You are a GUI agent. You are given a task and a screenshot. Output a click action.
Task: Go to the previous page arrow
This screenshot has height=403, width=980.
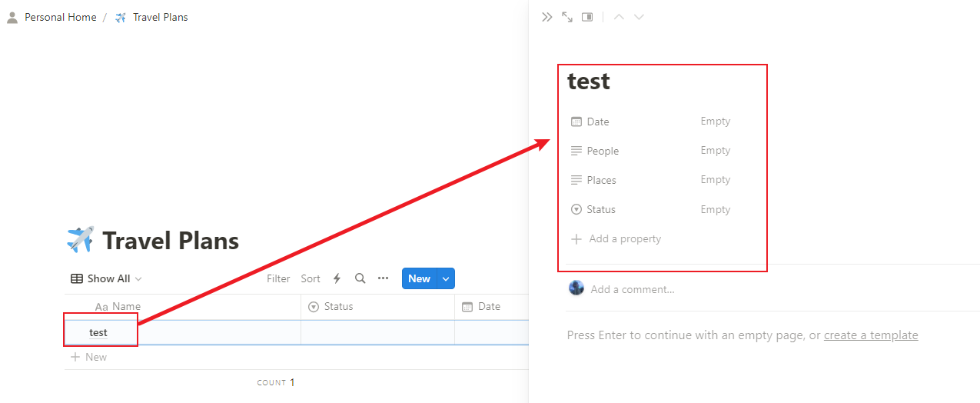tap(619, 17)
